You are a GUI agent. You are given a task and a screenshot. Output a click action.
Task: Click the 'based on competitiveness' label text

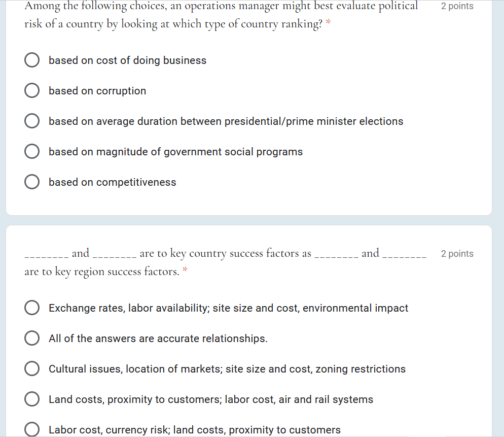[113, 182]
